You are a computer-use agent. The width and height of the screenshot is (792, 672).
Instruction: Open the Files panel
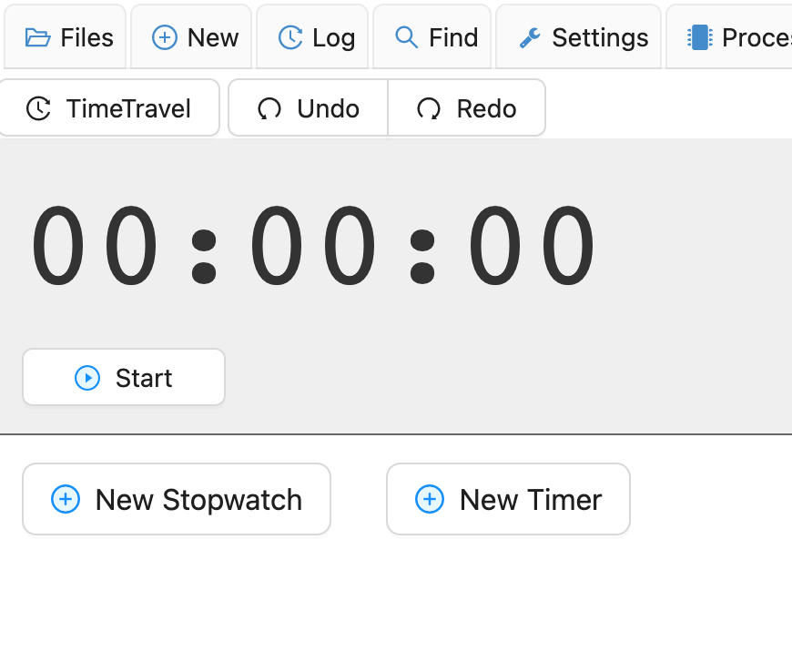65,36
